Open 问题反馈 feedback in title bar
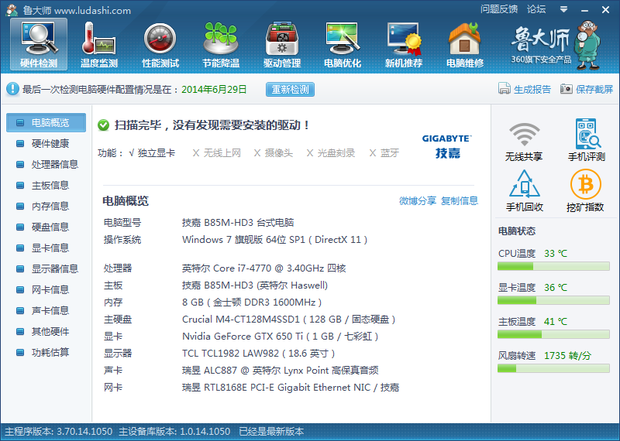 pos(498,8)
